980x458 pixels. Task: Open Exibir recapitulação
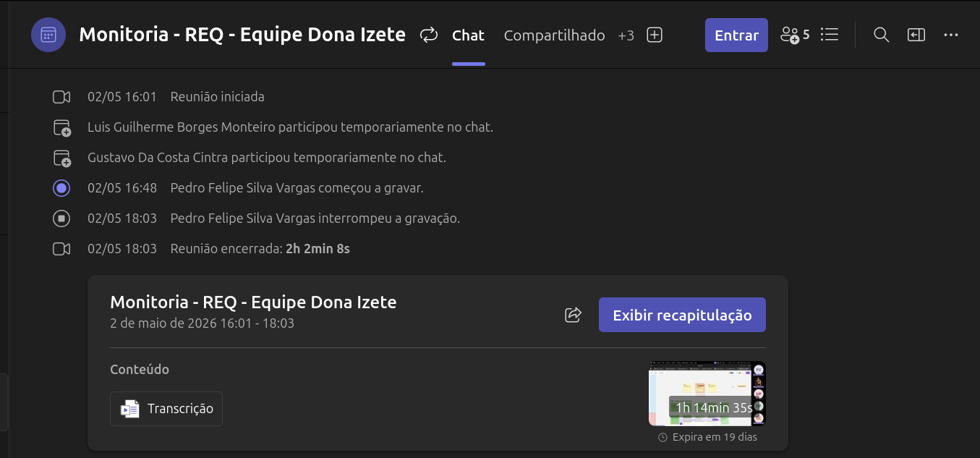point(682,315)
